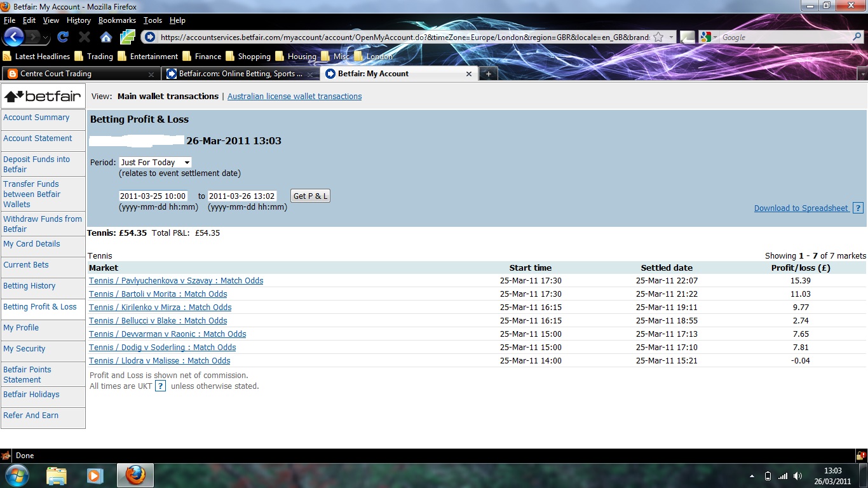Show hidden system tray icons
Screen dimensions: 868x488
click(x=752, y=476)
